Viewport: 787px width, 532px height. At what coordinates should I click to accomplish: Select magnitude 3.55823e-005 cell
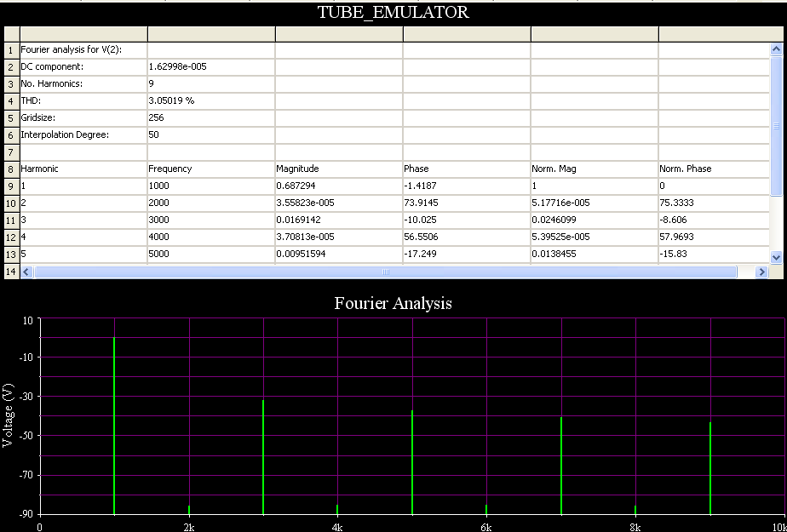pos(339,203)
